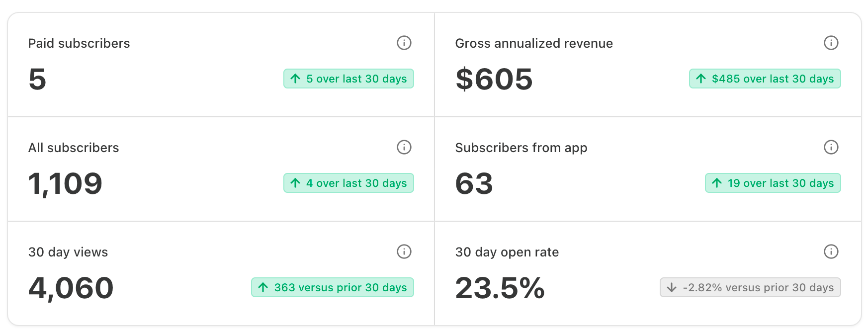Show info tooltip for 30 day views

coord(404,252)
